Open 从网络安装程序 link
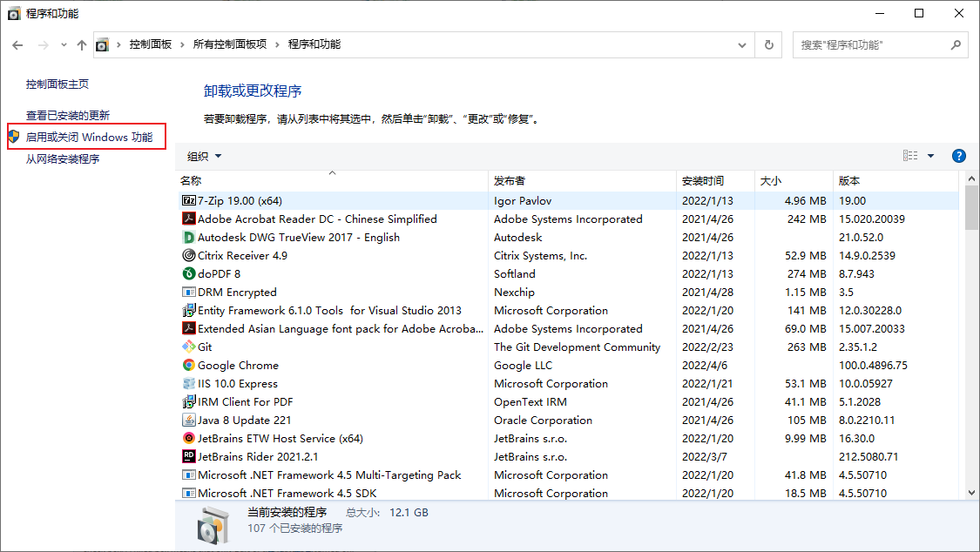 [63, 159]
